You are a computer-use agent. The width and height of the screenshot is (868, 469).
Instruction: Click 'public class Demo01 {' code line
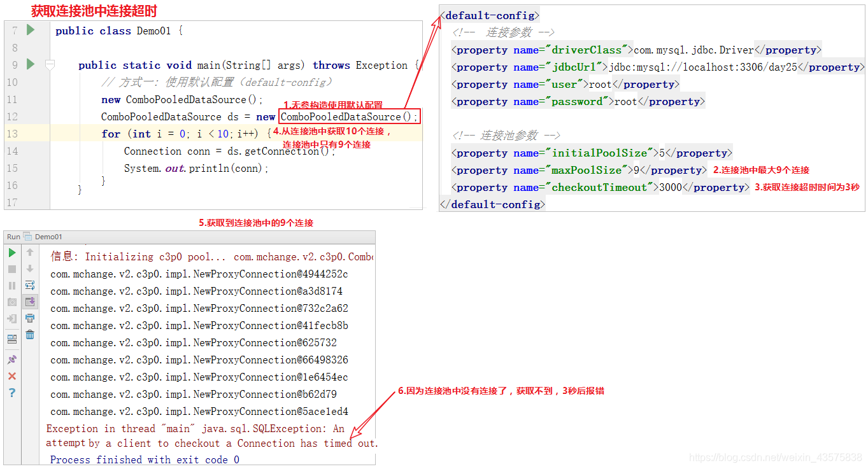119,31
